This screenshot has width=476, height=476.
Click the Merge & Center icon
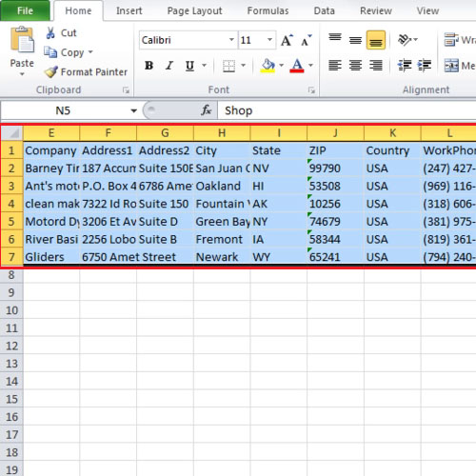[451, 66]
